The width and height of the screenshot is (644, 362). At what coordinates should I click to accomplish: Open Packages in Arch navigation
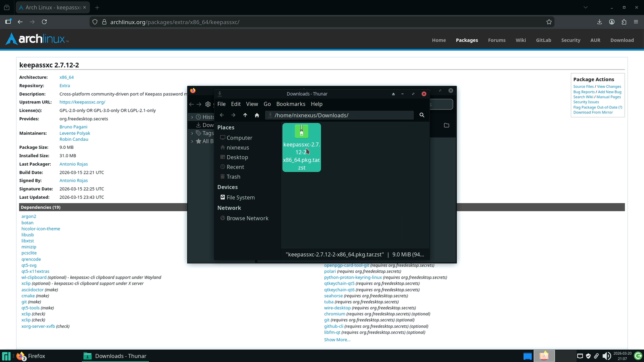click(467, 40)
